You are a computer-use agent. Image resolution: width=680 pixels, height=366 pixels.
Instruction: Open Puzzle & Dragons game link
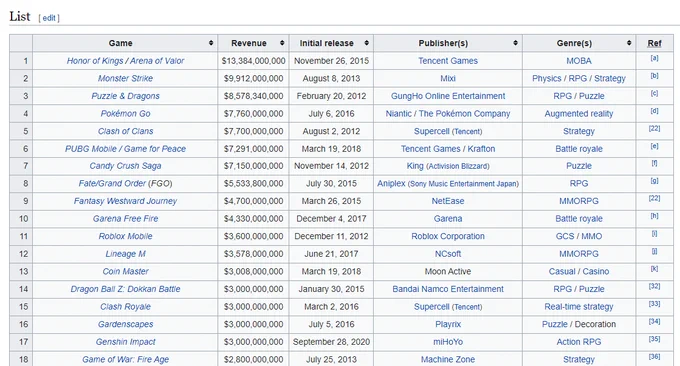pos(125,96)
